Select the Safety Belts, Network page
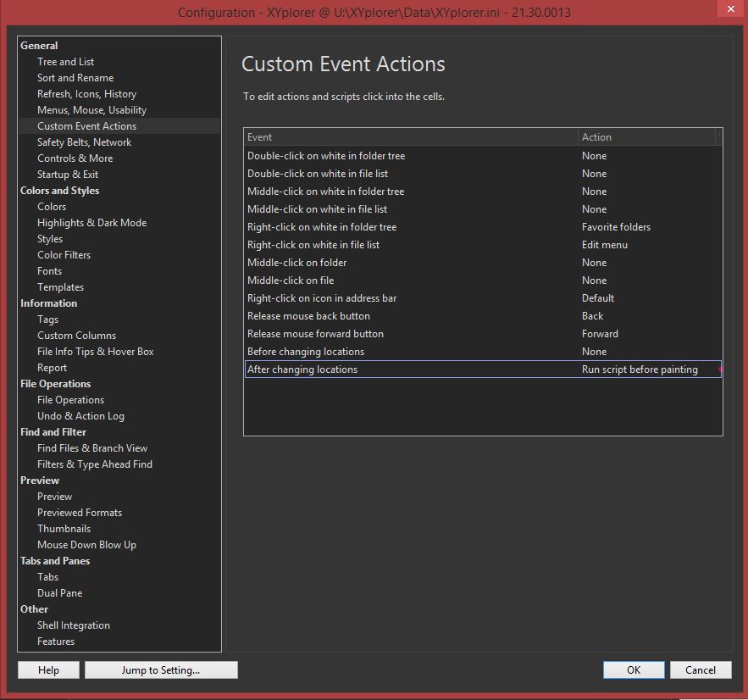This screenshot has height=700, width=748. tap(85, 142)
